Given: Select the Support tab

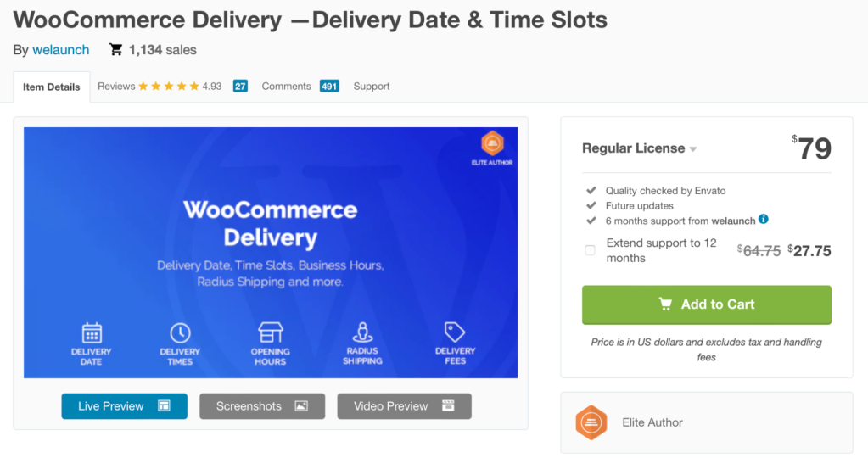Looking at the screenshot, I should tap(372, 86).
